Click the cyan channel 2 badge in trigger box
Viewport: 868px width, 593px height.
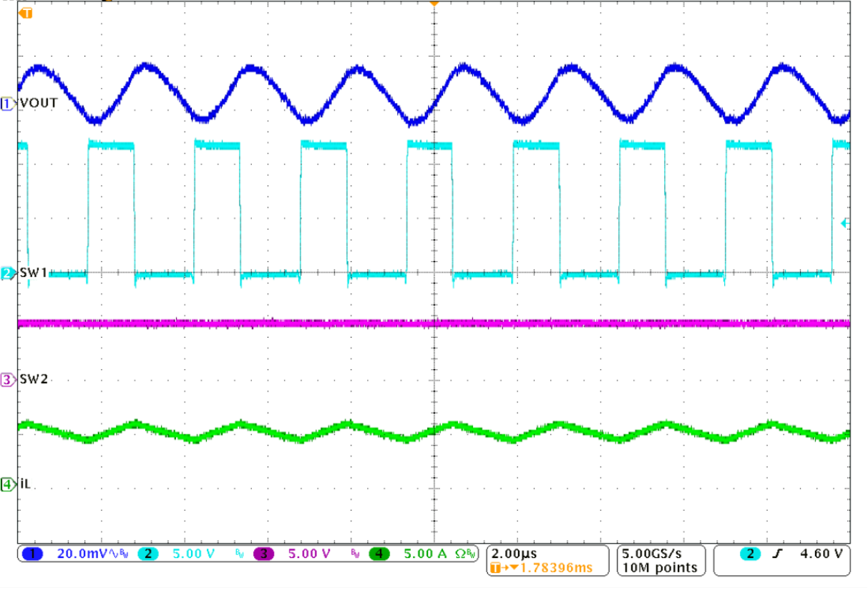point(751,554)
